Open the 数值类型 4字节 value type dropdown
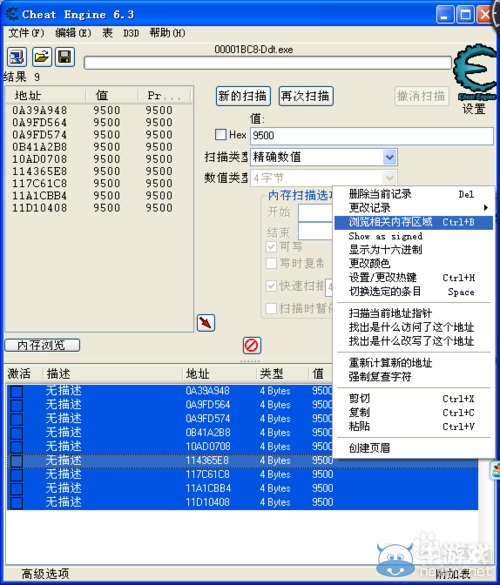 tap(390, 178)
